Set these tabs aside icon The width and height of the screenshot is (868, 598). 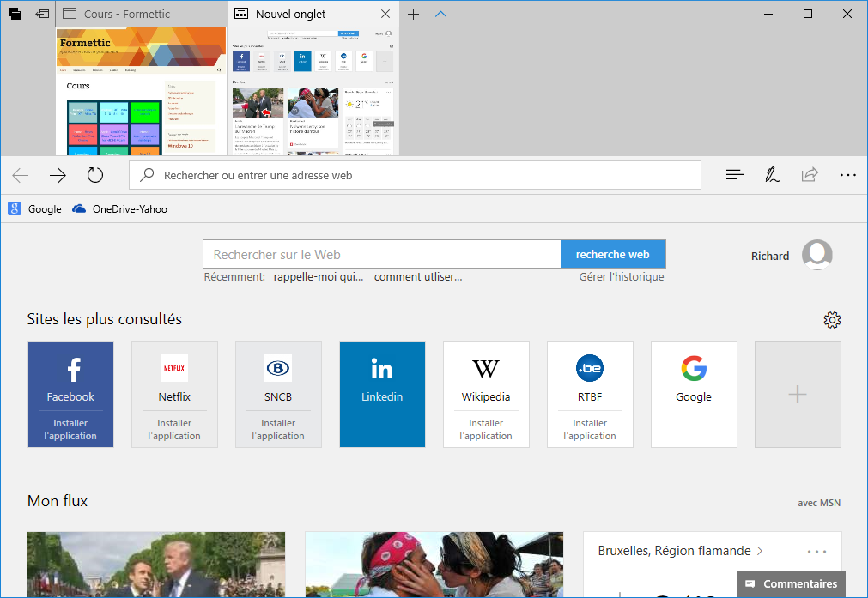42,14
